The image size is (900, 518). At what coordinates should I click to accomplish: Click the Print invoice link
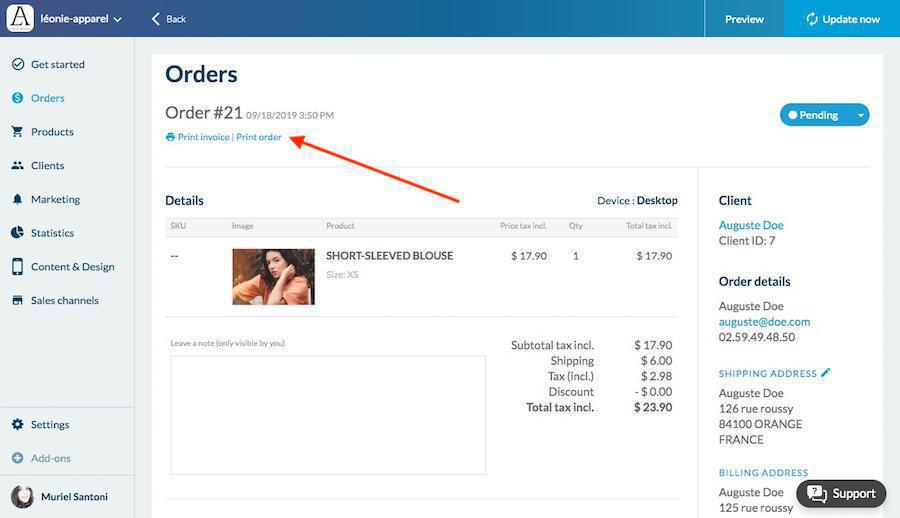(203, 137)
